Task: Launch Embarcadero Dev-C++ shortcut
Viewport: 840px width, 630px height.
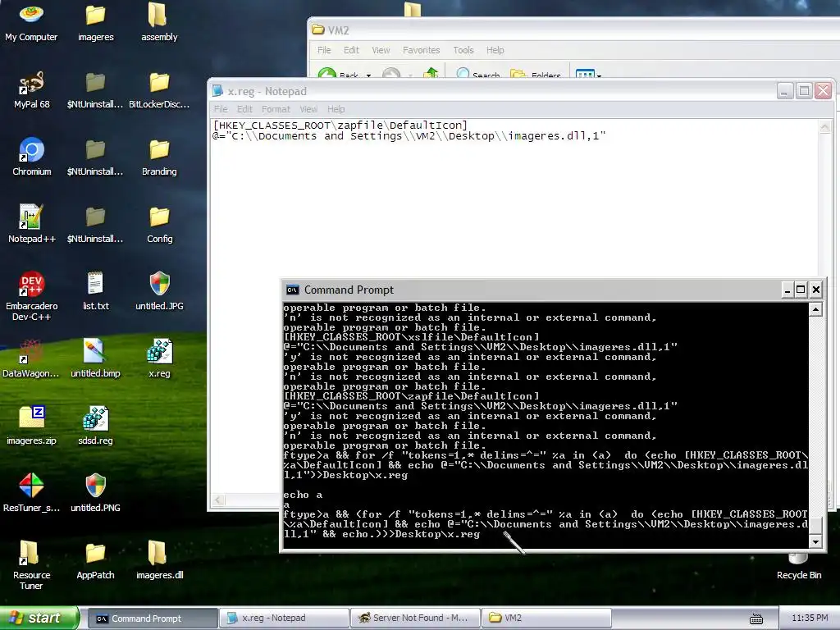Action: pyautogui.click(x=31, y=295)
